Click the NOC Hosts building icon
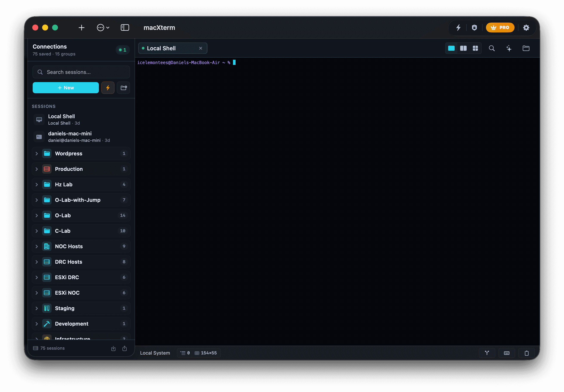Image resolution: width=564 pixels, height=392 pixels. (47, 246)
